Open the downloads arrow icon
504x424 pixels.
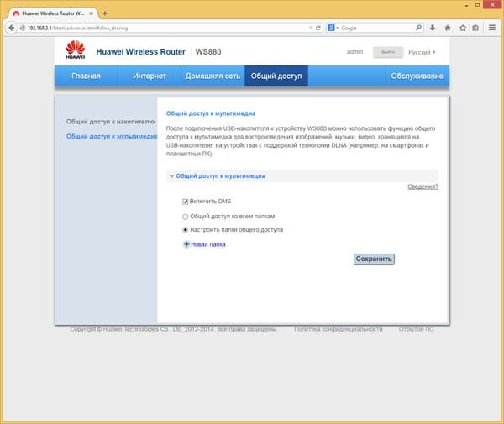click(433, 28)
